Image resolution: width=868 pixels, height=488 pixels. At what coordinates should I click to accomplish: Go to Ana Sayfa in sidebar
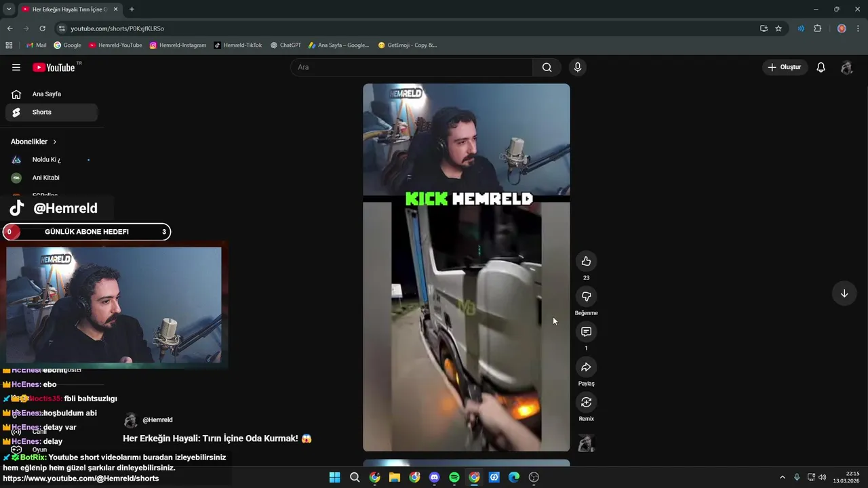coord(52,94)
